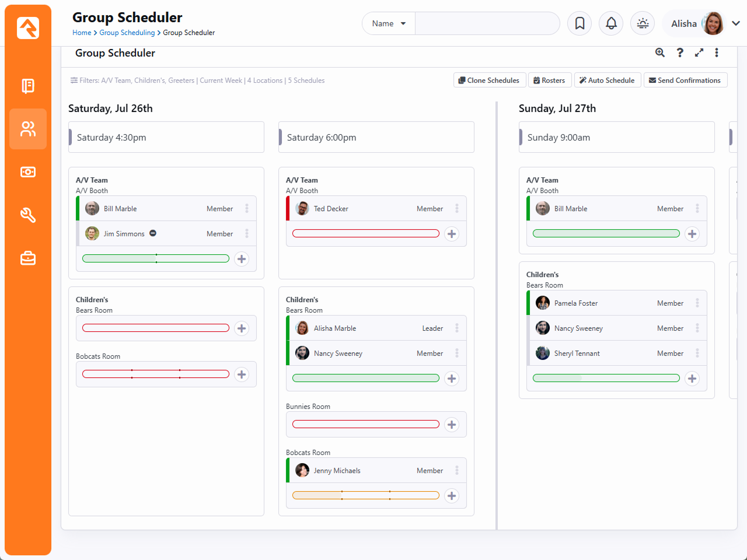Go to the Group Scheduling breadcrumb link
The height and width of the screenshot is (560, 747).
click(x=127, y=33)
